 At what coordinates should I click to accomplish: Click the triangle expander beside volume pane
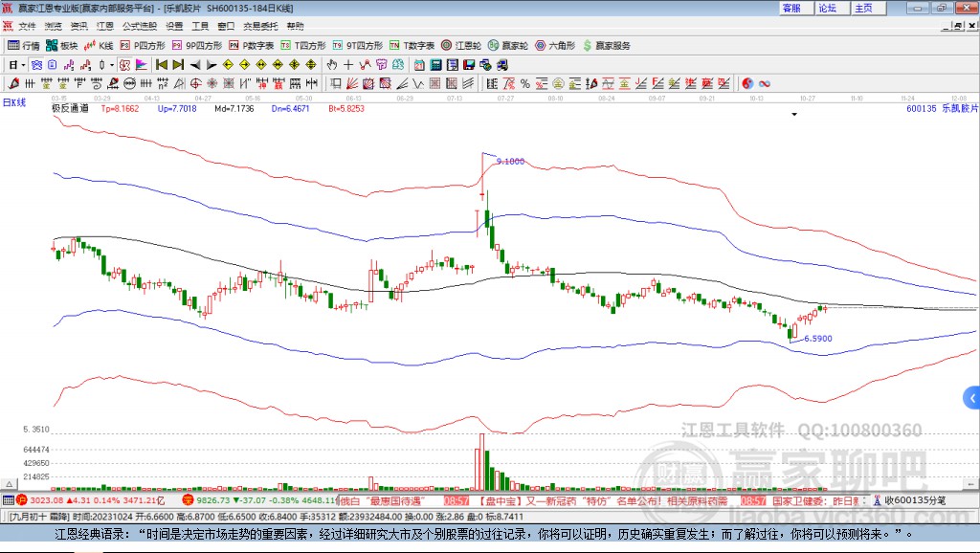8,484
